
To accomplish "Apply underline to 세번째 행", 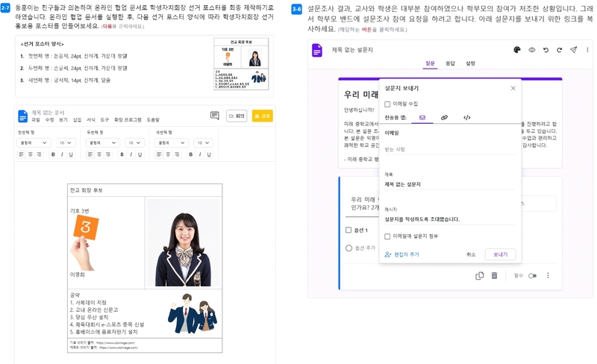I will pyautogui.click(x=209, y=154).
